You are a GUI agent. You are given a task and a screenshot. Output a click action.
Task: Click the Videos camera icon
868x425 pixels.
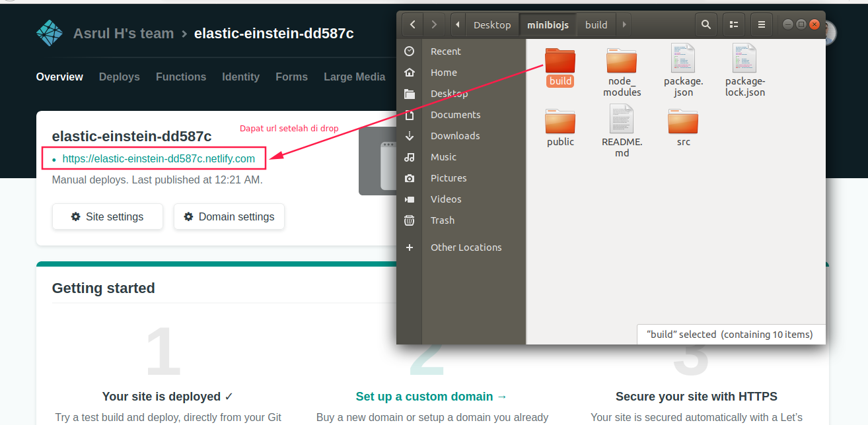coord(410,199)
